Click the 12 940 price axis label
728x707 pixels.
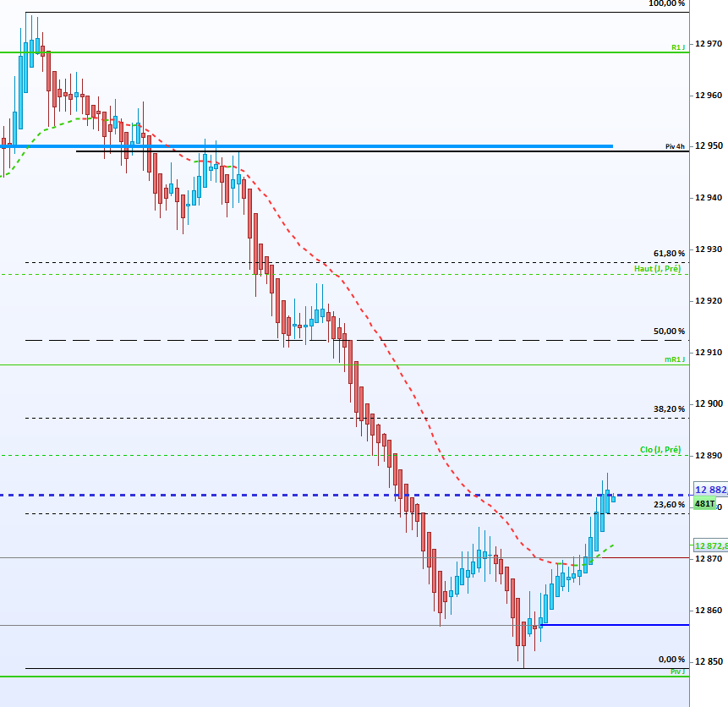pos(708,197)
